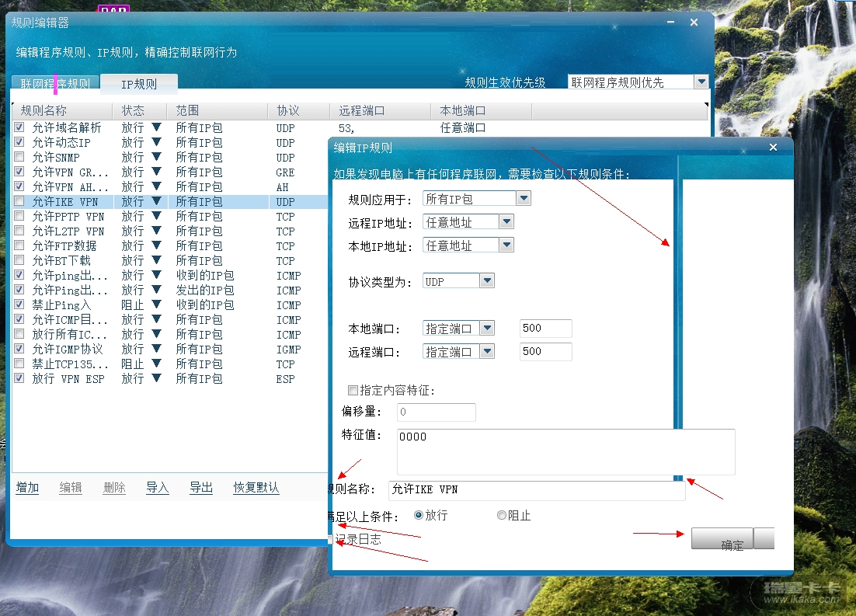Sort by 本地端口 column header
Screen dimensions: 856x616
point(482,111)
